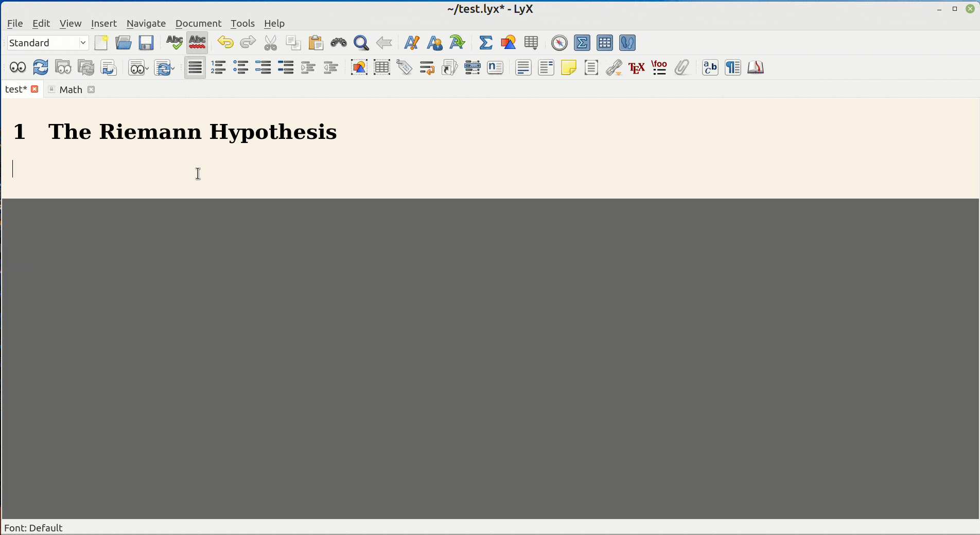
Task: Open paragraph settings with the pilcrow icon
Action: point(732,67)
